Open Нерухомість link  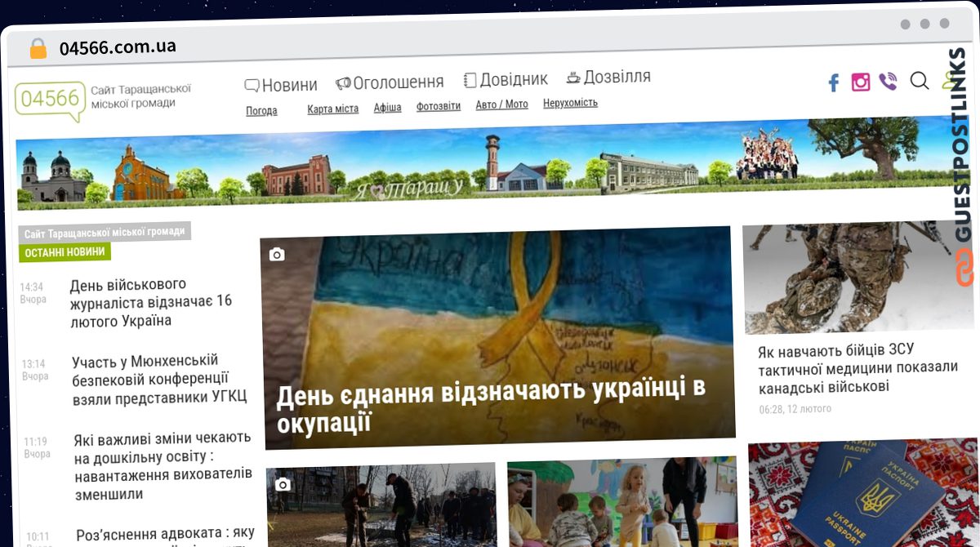[x=570, y=103]
